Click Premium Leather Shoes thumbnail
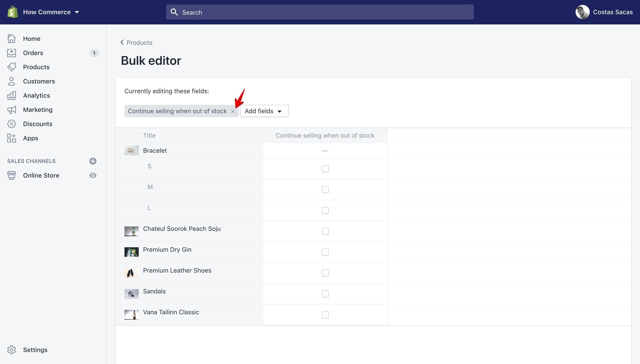The image size is (640, 364). [x=131, y=273]
